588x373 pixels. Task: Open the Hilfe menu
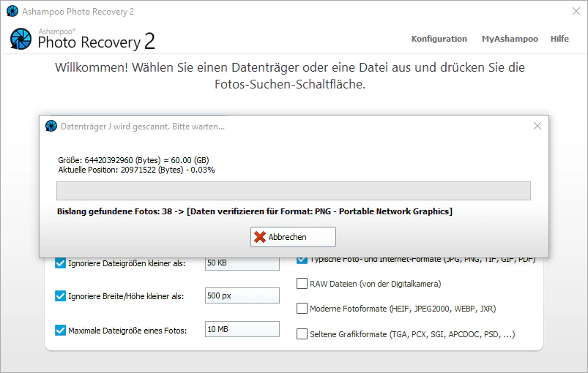pyautogui.click(x=559, y=39)
